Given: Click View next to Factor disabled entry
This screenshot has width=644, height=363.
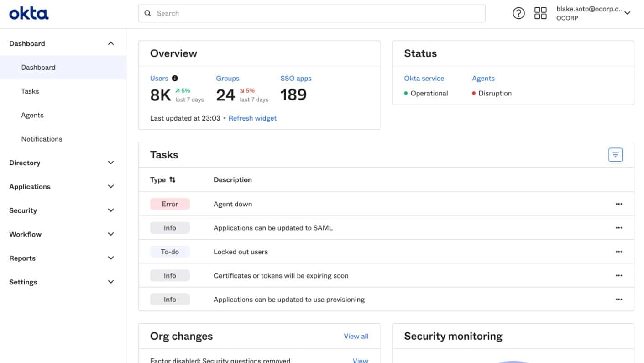Looking at the screenshot, I should point(361,360).
